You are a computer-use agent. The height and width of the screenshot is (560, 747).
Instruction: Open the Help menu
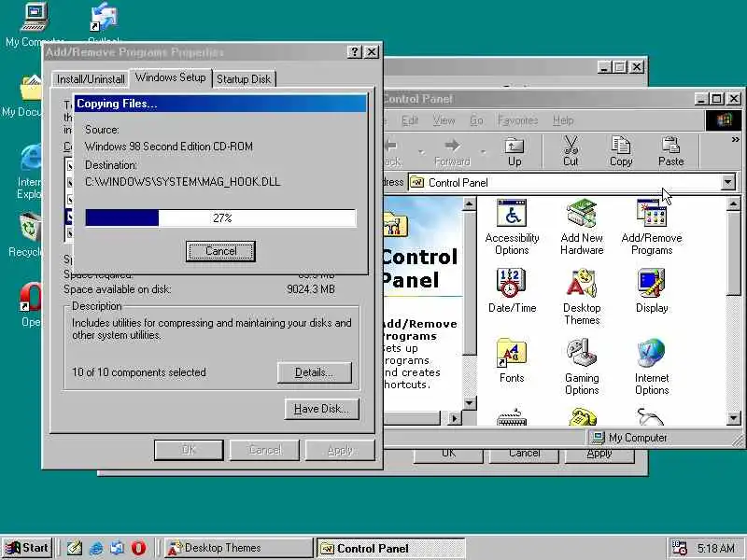(x=563, y=120)
